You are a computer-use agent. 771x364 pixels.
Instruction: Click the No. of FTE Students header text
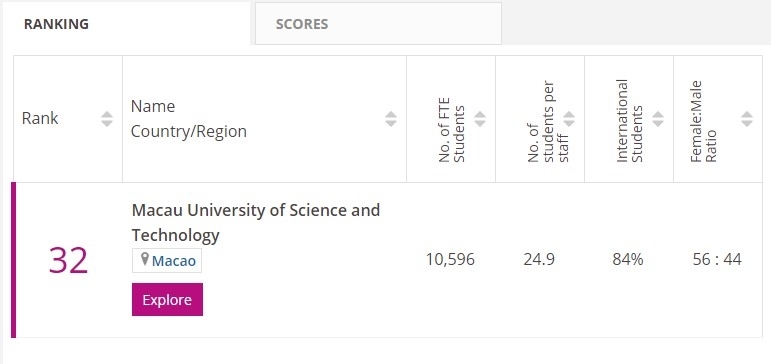pos(451,130)
